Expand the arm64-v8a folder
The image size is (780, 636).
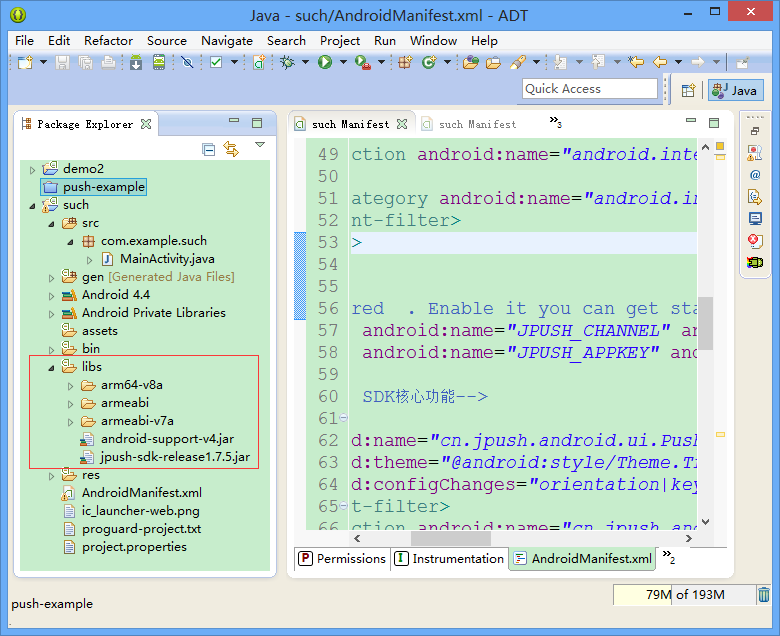(70, 386)
